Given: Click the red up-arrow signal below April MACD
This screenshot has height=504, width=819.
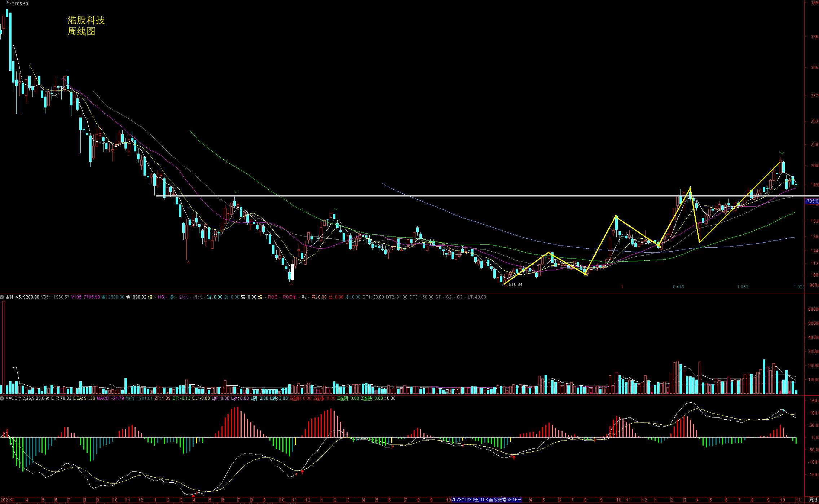Looking at the screenshot, I should (x=193, y=496).
